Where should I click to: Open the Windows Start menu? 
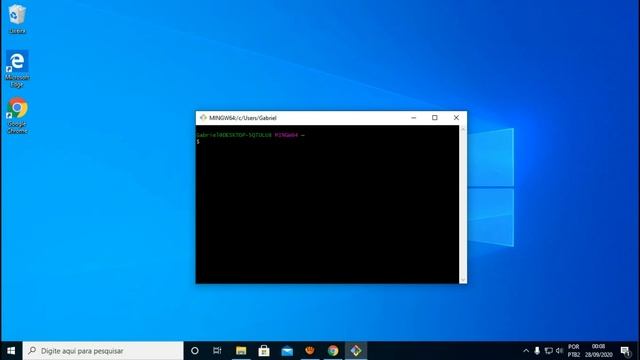tap(11, 351)
